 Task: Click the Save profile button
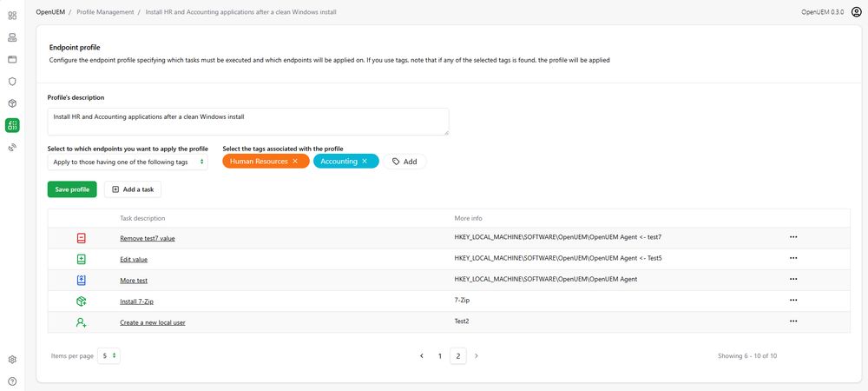tap(72, 189)
